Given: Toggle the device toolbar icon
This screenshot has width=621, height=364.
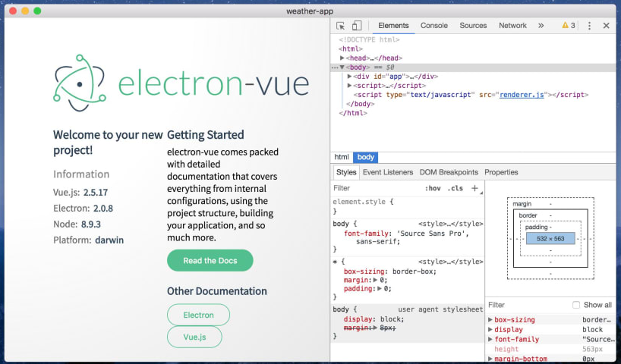Looking at the screenshot, I should pos(357,26).
